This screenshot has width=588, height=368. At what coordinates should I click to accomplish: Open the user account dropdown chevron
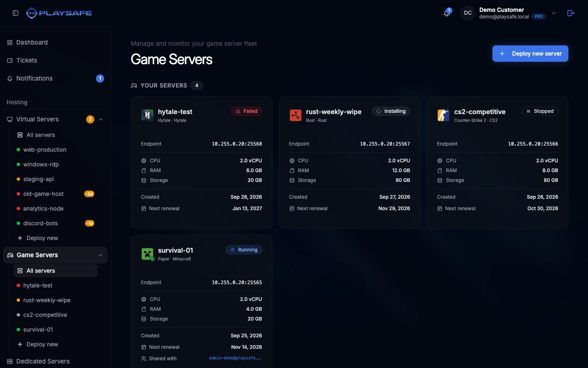(554, 13)
